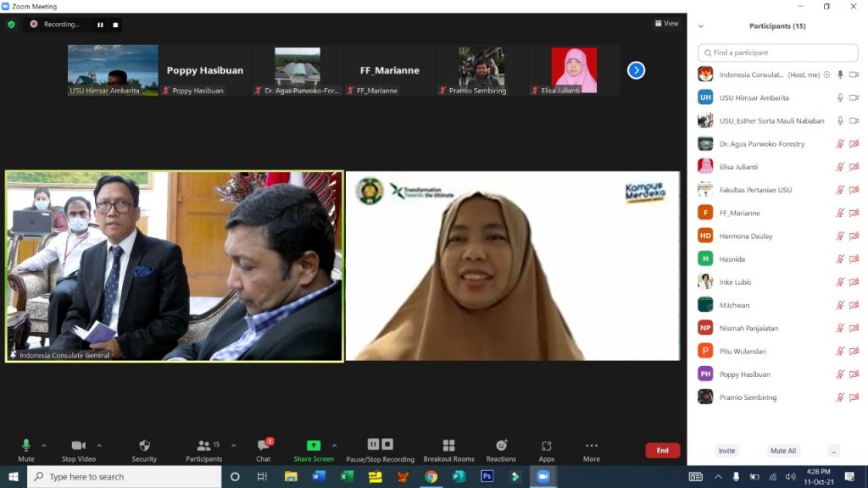Open the More menu in toolbar

(592, 446)
